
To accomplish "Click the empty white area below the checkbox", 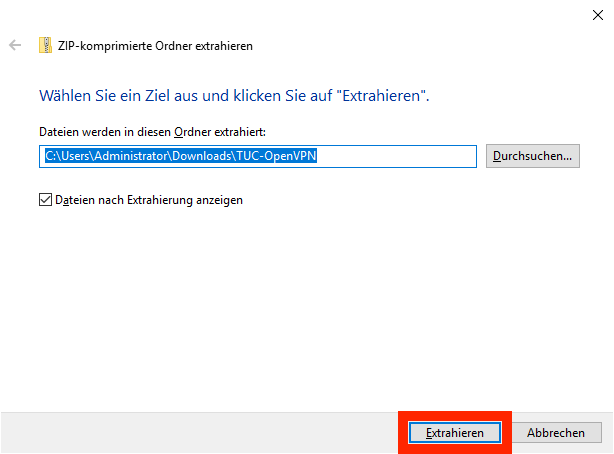I will coord(300,300).
